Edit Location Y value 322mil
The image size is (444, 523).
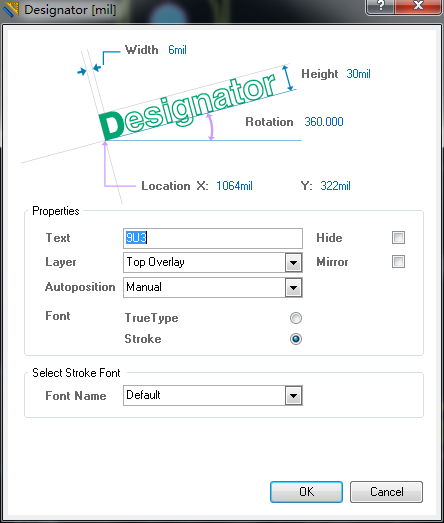(x=335, y=186)
